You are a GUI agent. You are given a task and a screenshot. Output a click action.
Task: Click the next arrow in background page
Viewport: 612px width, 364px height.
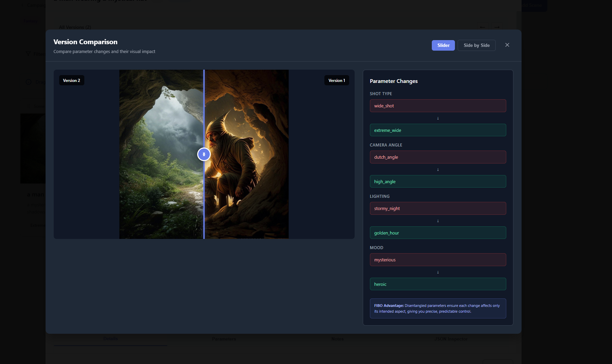click(x=497, y=27)
